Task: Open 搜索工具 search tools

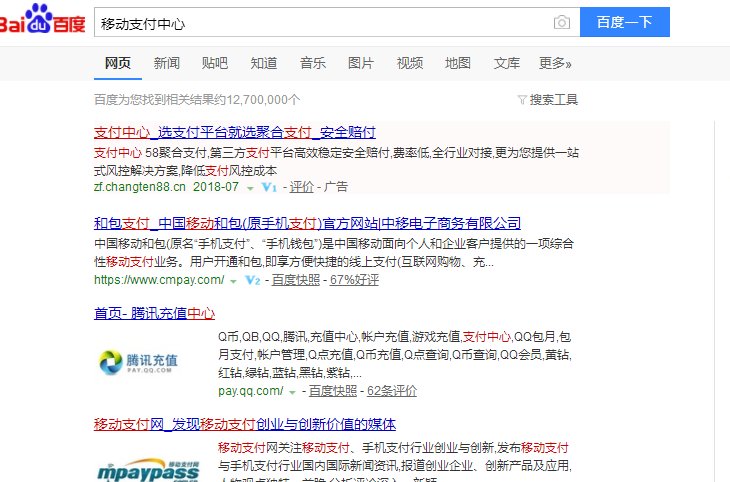Action: tap(554, 100)
